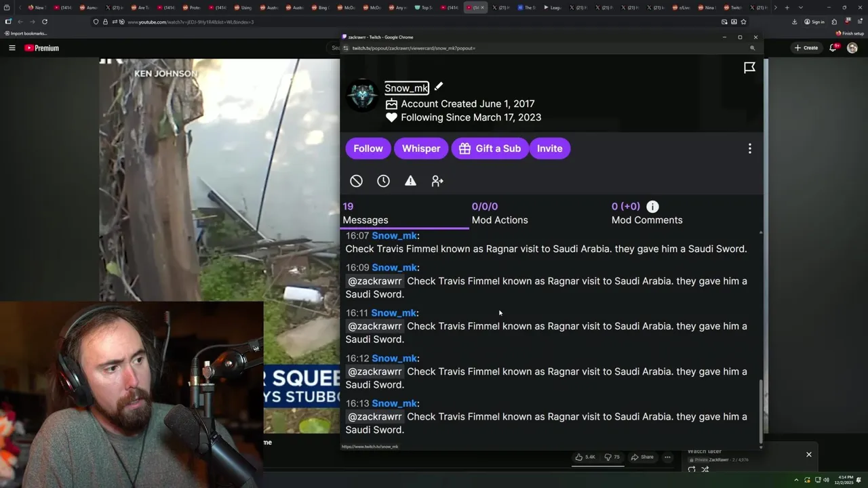Edit display name with the pencil icon
Viewport: 868px width, 488px height.
439,86
